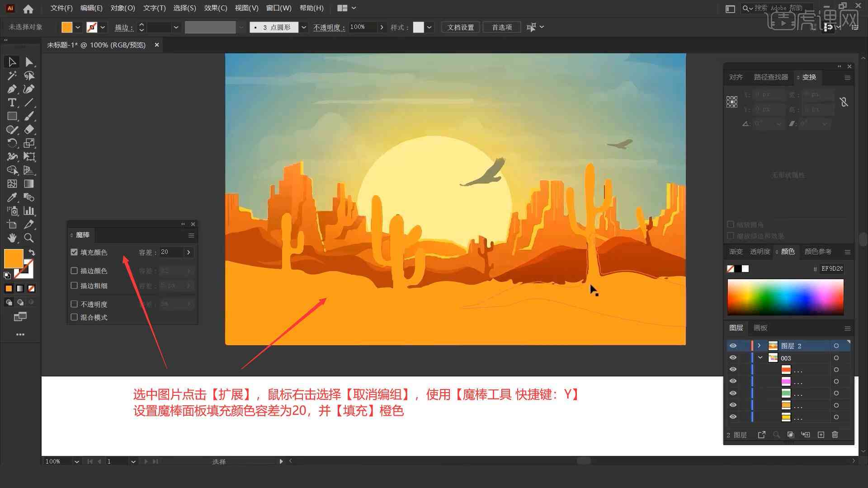Enable 填充颜色 checkbox in Magic Wand
868x488 pixels.
[75, 251]
